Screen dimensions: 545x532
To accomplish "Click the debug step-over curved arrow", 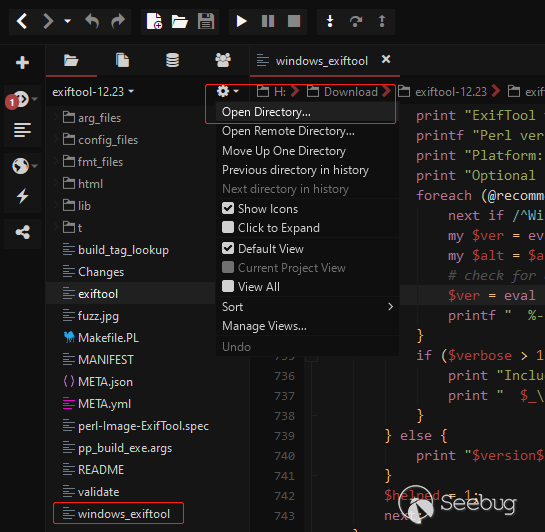I will click(356, 21).
